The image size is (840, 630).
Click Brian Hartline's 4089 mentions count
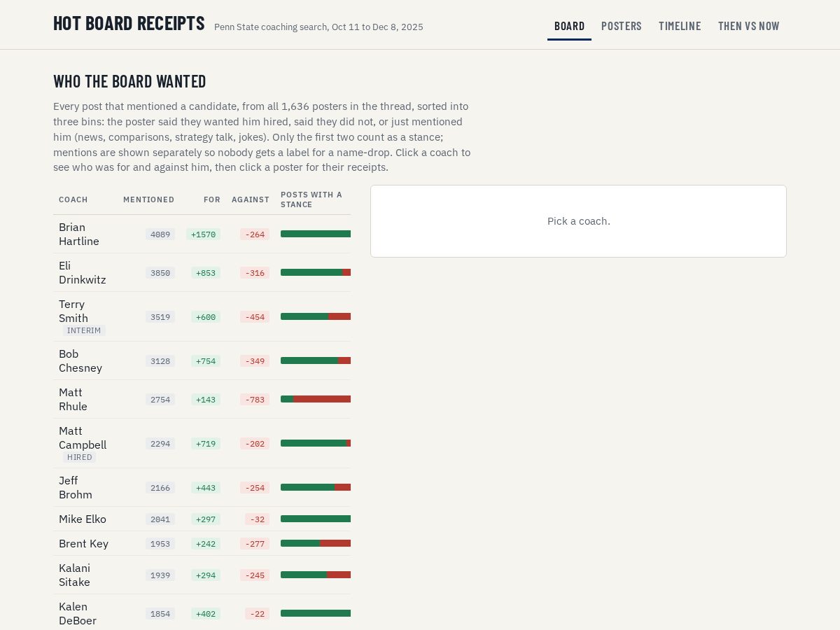tap(160, 234)
